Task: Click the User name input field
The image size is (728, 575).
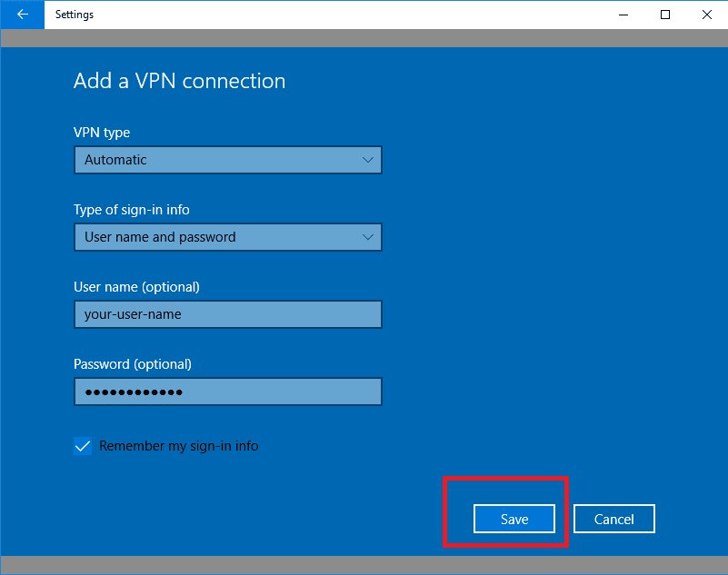Action: click(227, 314)
